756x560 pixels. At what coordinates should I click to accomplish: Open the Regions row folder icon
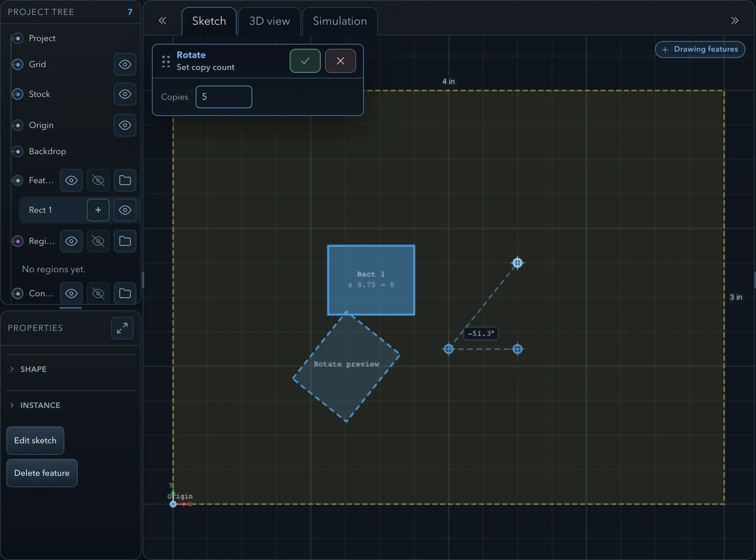tap(125, 241)
